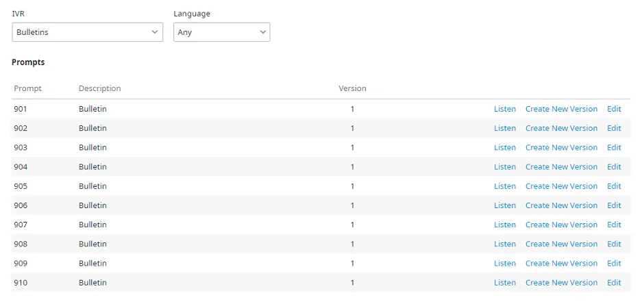Edit prompt 904
The height and width of the screenshot is (304, 644).
(x=614, y=166)
